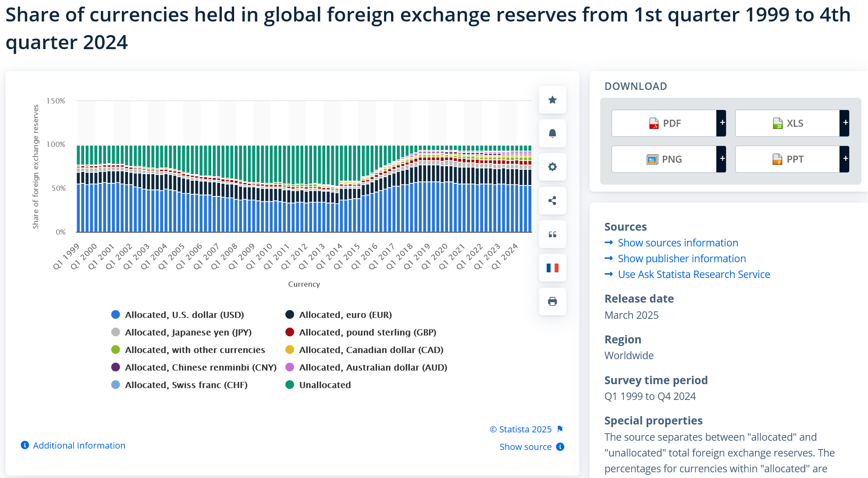This screenshot has width=868, height=478.
Task: Click the quotation citation icon
Action: click(552, 235)
